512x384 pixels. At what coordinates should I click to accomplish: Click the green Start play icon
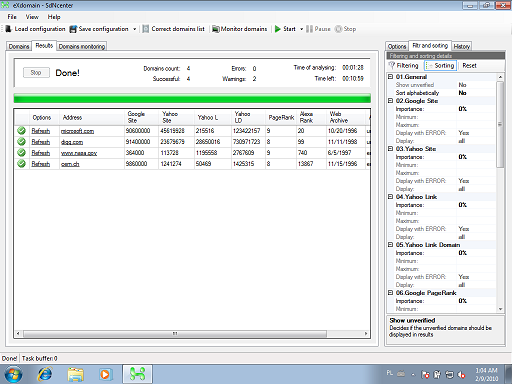click(x=278, y=29)
